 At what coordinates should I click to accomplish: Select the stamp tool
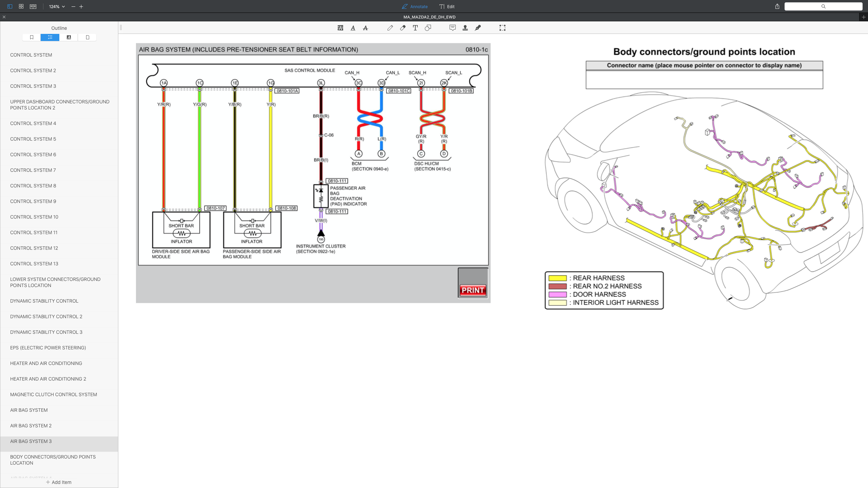point(465,28)
